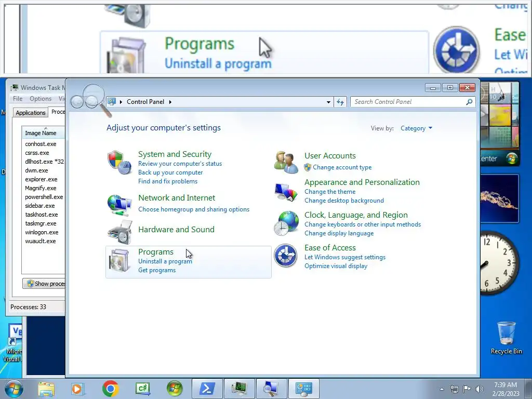Click the Control Panel address bar icon

pyautogui.click(x=112, y=102)
